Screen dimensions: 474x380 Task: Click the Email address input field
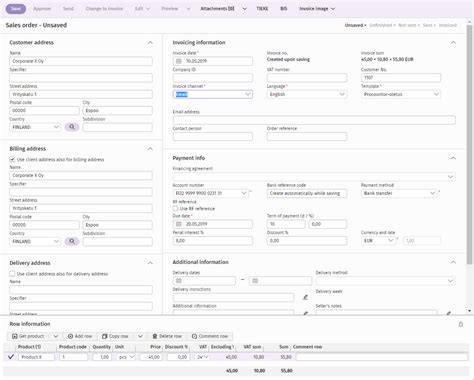point(314,120)
